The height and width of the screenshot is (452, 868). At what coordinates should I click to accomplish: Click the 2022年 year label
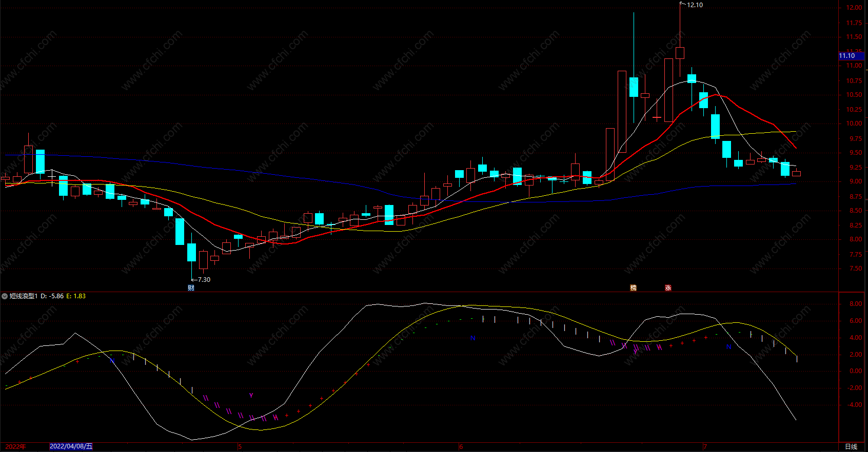click(x=15, y=447)
